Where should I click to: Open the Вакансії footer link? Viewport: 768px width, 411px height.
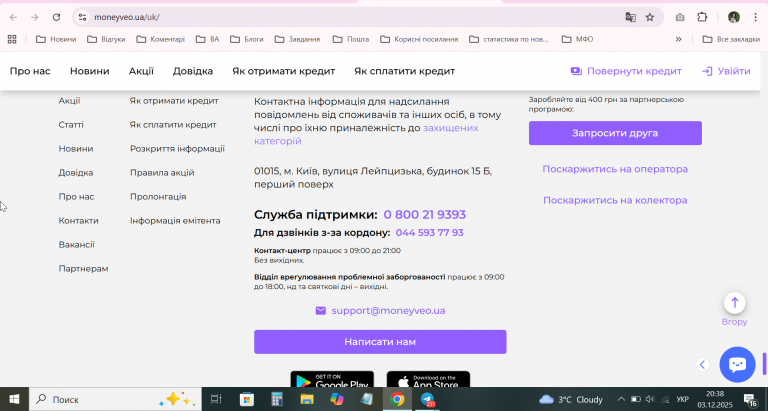pyautogui.click(x=76, y=244)
